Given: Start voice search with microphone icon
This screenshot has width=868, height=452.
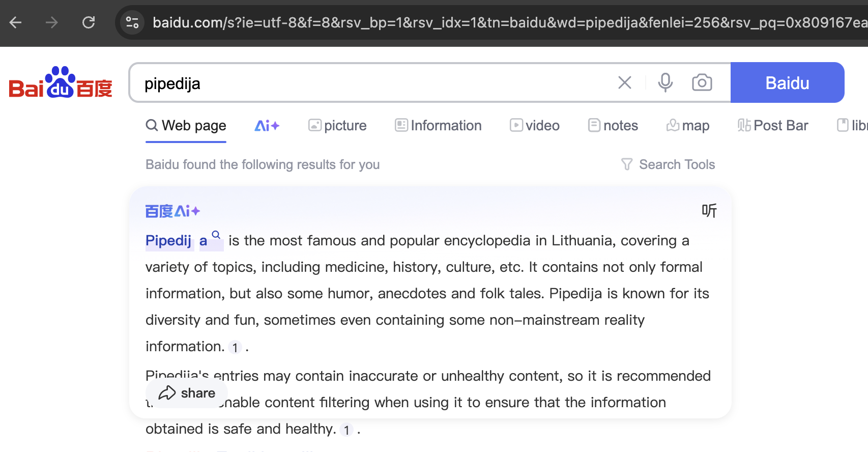Looking at the screenshot, I should pos(665,82).
